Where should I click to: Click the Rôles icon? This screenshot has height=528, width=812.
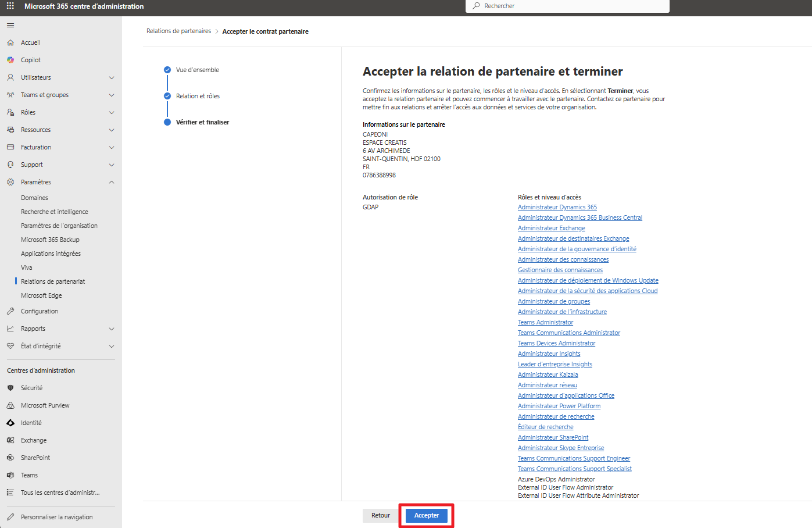tap(10, 112)
